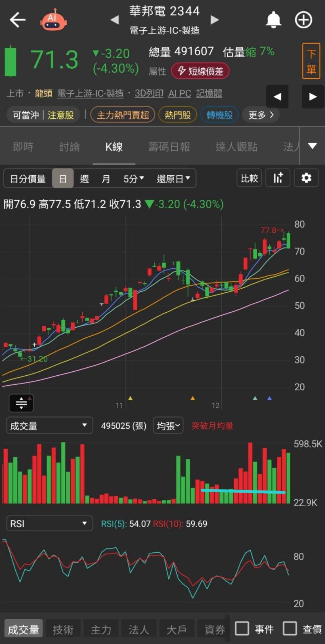The height and width of the screenshot is (644, 325).
Task: Check the 查價 checkbox
Action: (290, 629)
